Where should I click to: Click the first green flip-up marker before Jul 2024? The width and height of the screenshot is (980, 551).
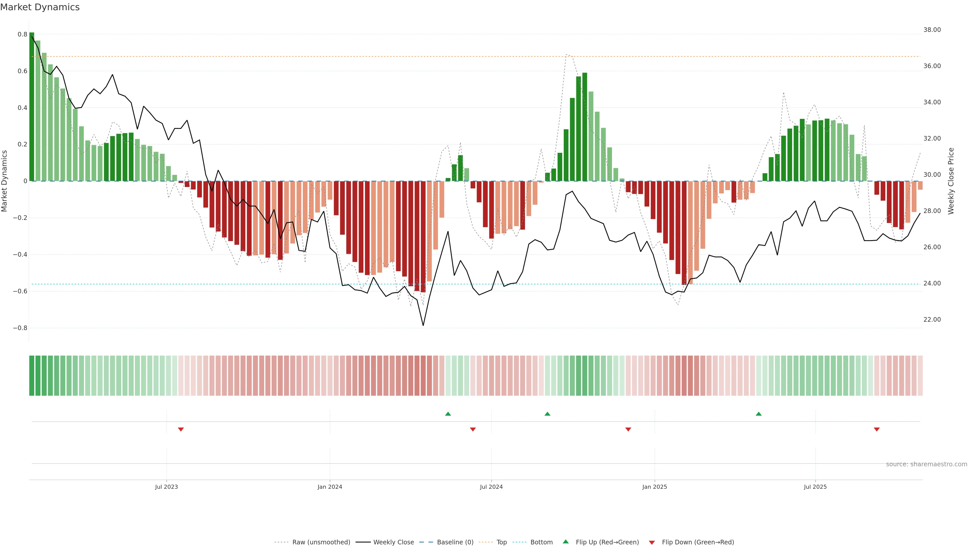point(448,414)
